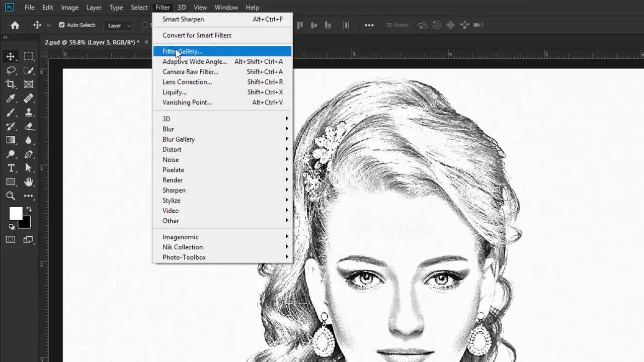
Task: Reset default foreground and background colors
Action: [12, 227]
